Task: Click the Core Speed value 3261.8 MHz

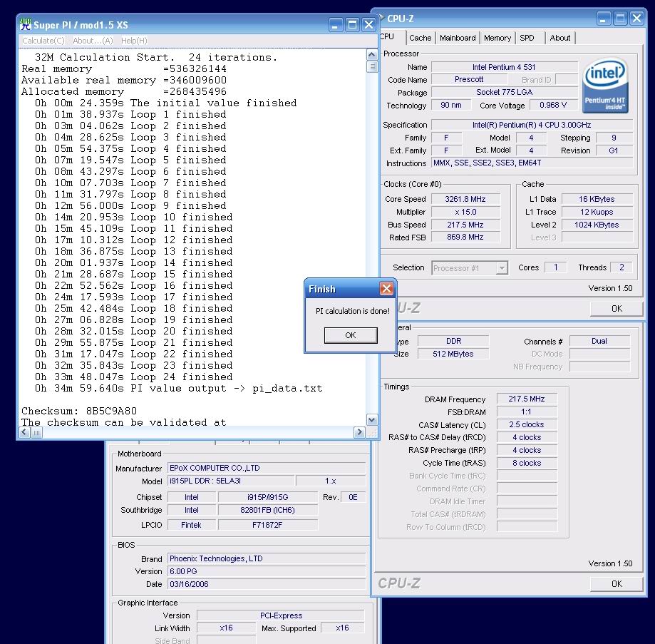Action: pyautogui.click(x=465, y=200)
